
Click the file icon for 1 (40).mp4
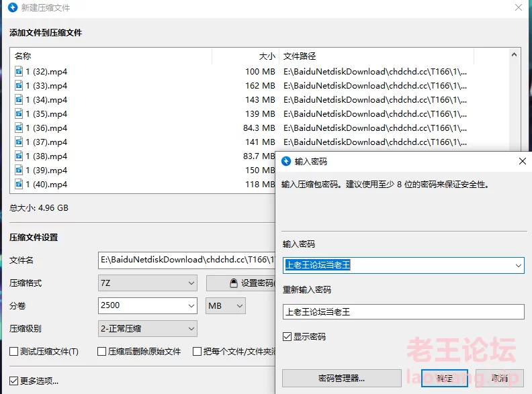[19, 184]
